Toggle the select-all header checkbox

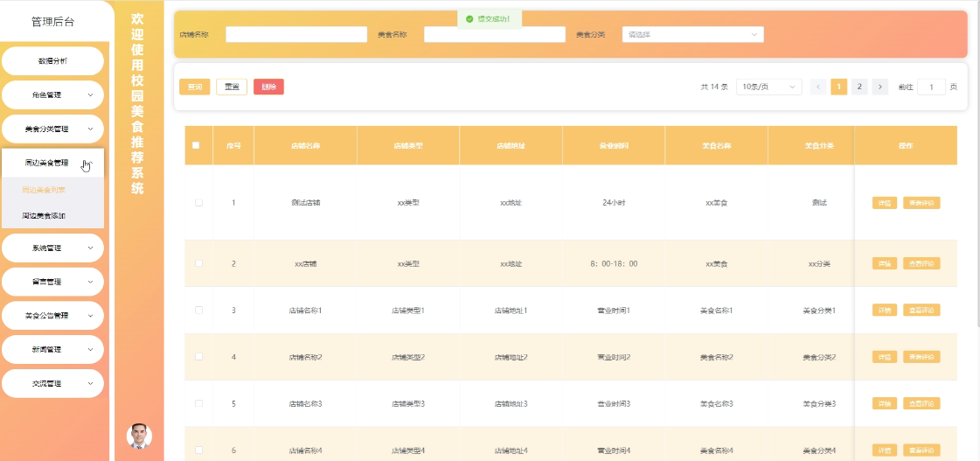(196, 145)
